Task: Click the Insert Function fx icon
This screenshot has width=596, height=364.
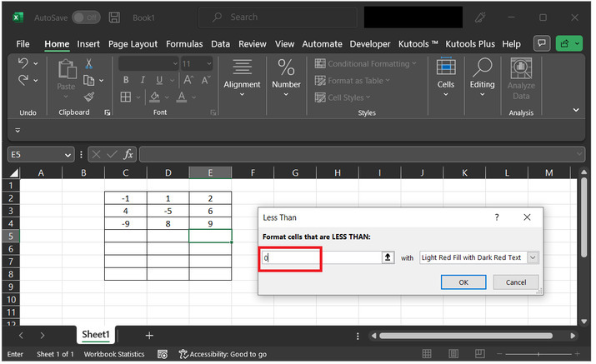Action: 128,154
